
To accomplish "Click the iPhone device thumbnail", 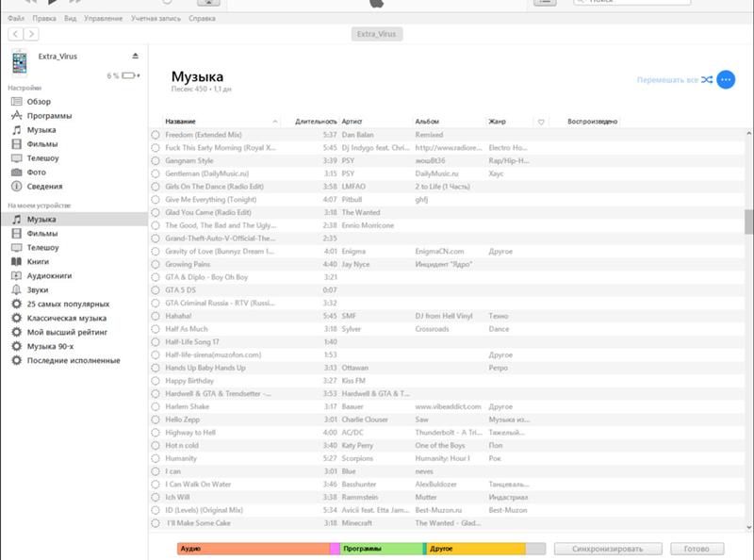I will pyautogui.click(x=19, y=62).
